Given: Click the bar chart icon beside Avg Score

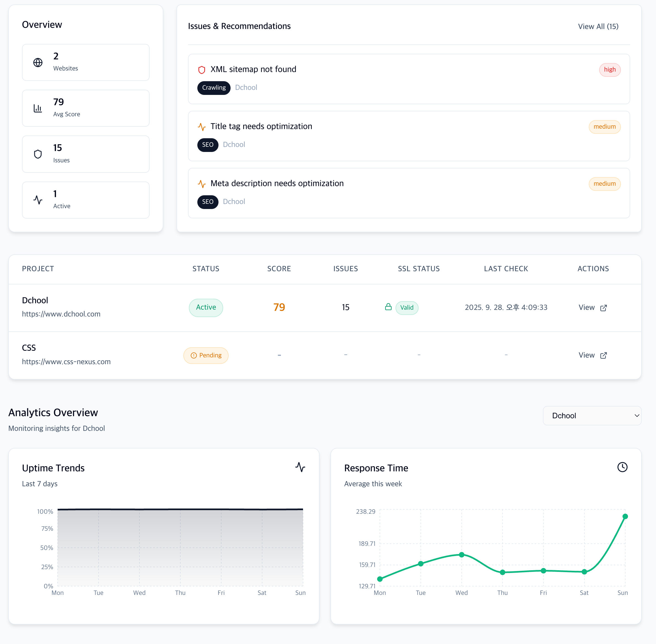Looking at the screenshot, I should click(38, 108).
